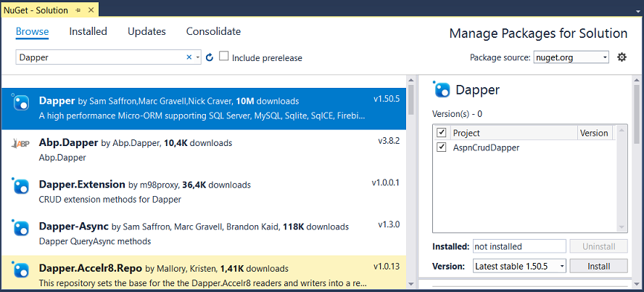This screenshot has width=644, height=292.
Task: Click the Dapper package icon in results list
Action: [20, 102]
